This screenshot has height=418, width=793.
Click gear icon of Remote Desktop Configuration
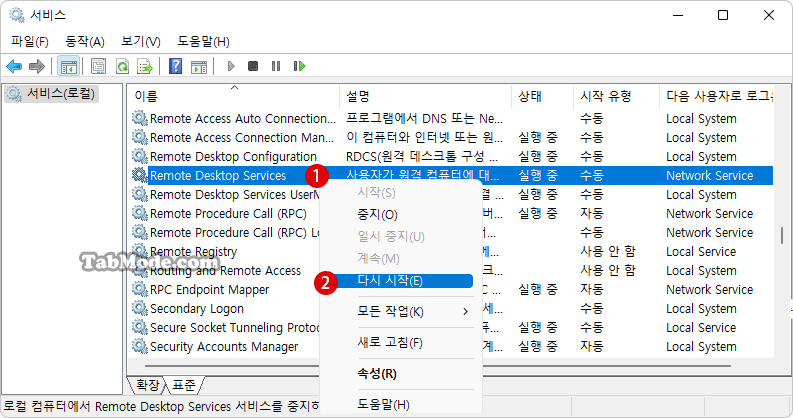click(140, 156)
